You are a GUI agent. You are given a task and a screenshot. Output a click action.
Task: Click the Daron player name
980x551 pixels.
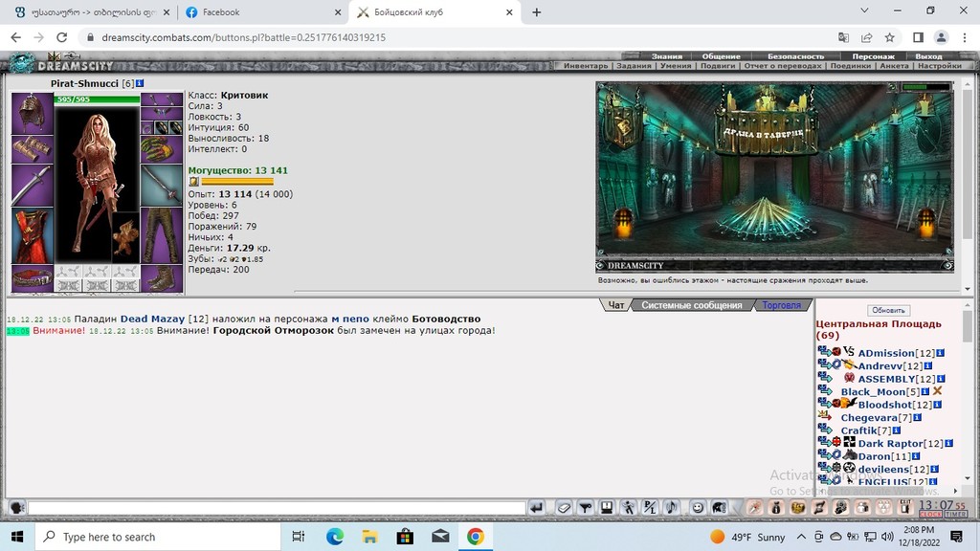(874, 456)
